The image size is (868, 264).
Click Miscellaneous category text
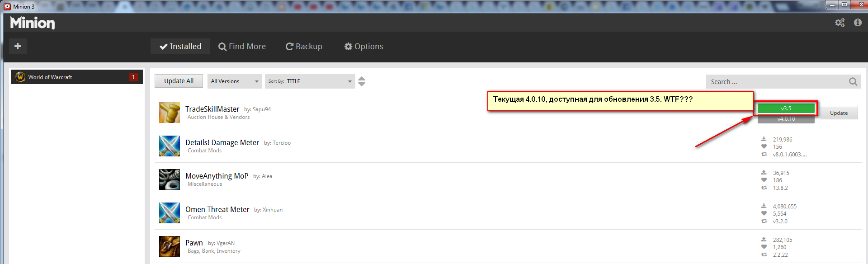click(205, 184)
